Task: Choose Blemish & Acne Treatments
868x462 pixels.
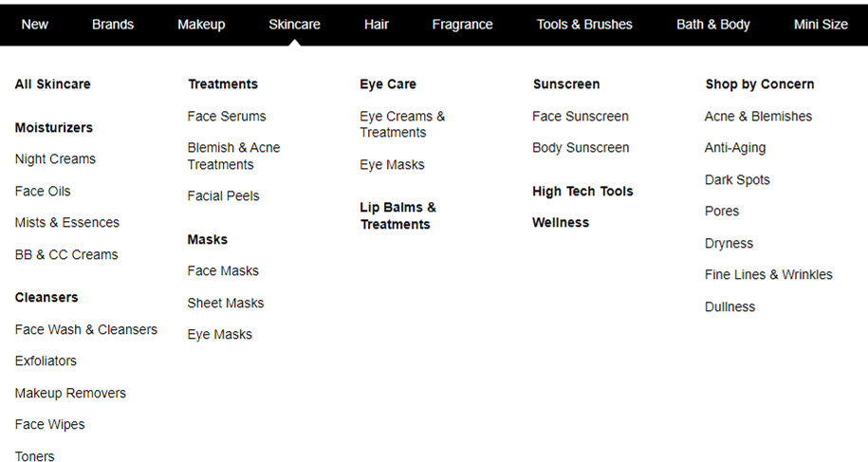Action: pos(233,156)
